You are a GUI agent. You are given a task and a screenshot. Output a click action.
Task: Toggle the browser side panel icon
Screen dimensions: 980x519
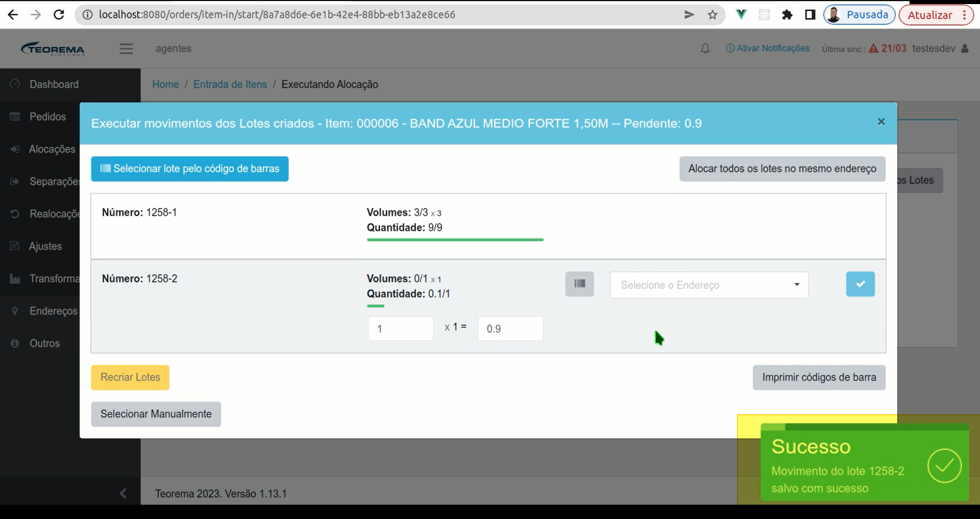click(810, 15)
